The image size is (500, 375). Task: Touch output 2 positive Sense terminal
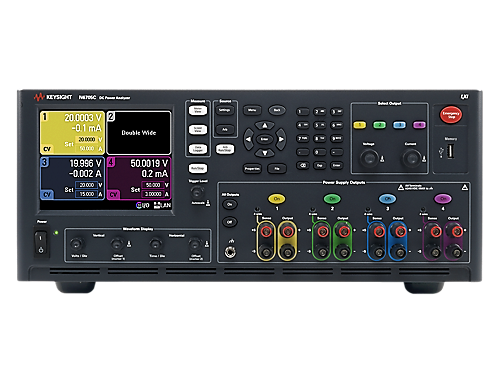pyautogui.click(x=322, y=231)
